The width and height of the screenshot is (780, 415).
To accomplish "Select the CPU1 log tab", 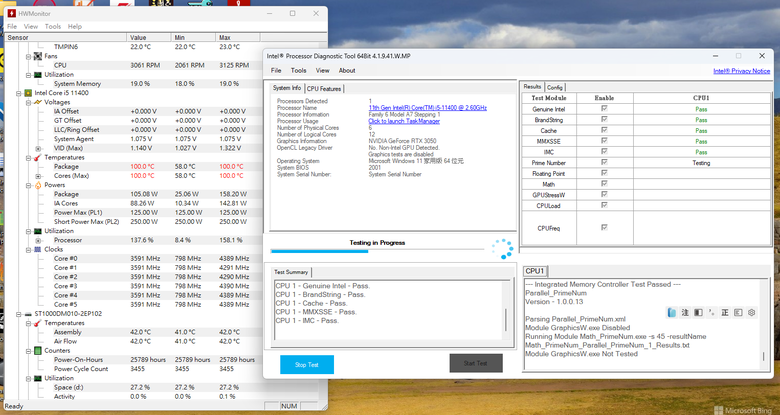I will tap(535, 271).
